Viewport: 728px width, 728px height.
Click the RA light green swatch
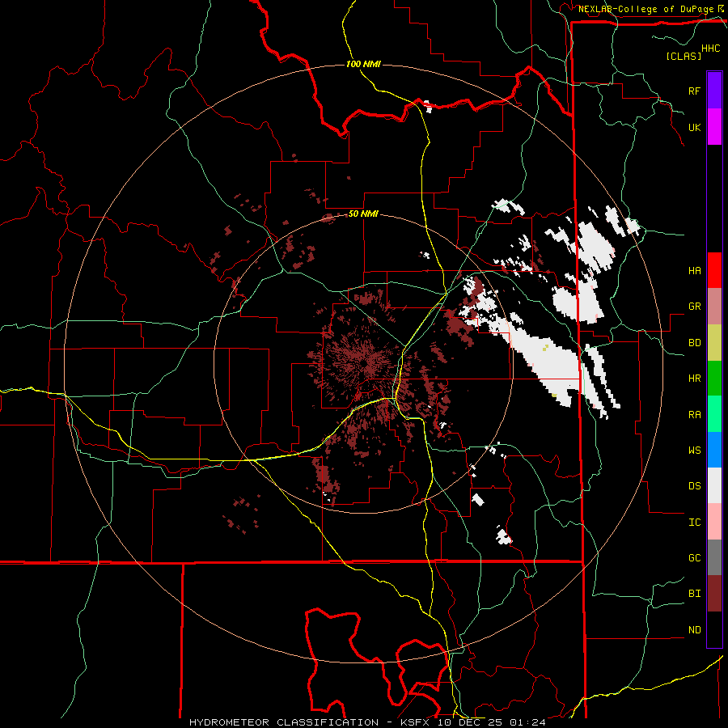coord(714,414)
